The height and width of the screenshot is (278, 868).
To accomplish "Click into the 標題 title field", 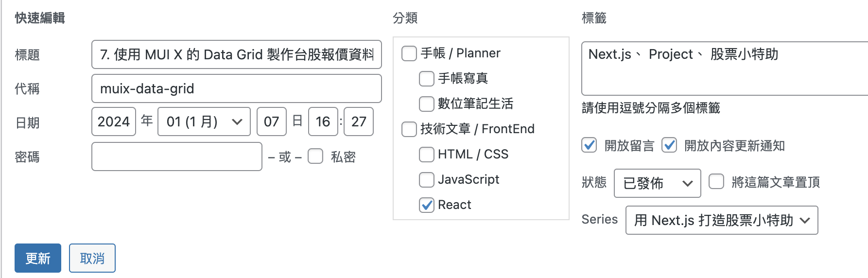I will (236, 54).
